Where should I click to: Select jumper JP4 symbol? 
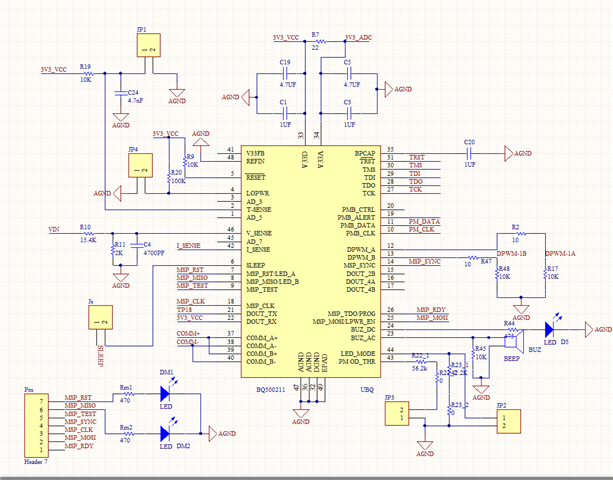tap(140, 165)
